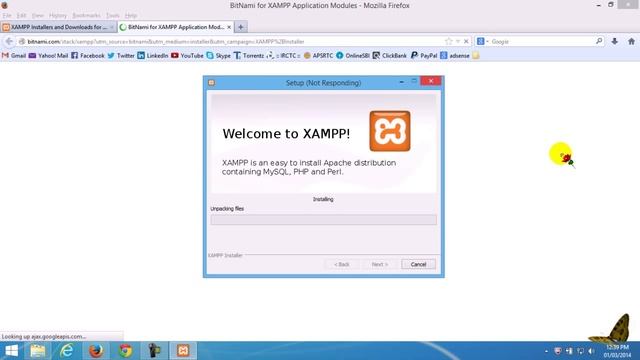Image resolution: width=640 pixels, height=360 pixels.
Task: Open the Yahoo! Mail bookmark
Action: point(48,56)
